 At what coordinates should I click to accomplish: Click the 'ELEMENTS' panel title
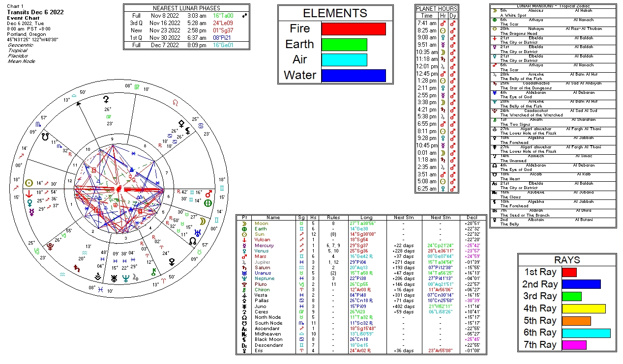335,13
